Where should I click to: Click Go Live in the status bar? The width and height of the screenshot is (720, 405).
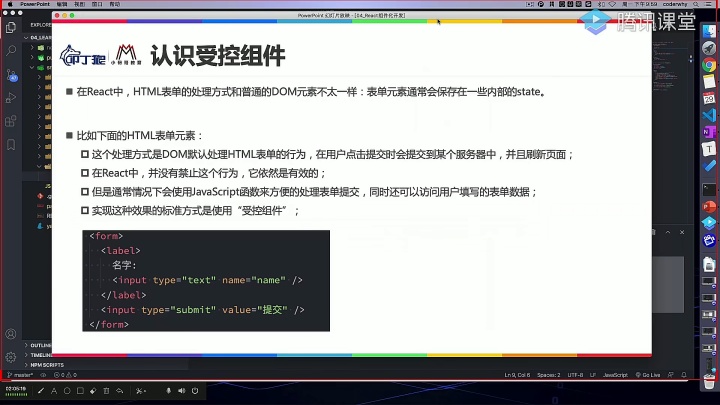point(648,375)
